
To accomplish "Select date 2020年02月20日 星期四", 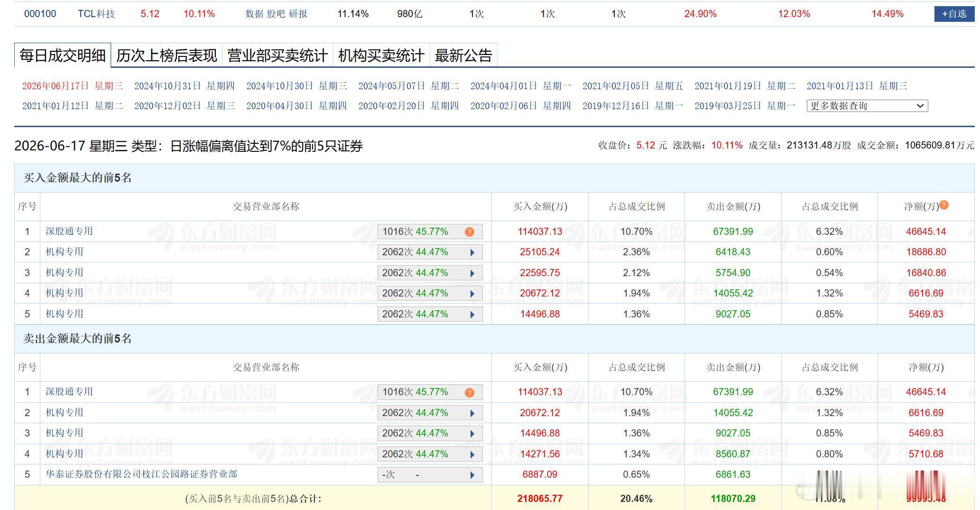I will click(408, 106).
